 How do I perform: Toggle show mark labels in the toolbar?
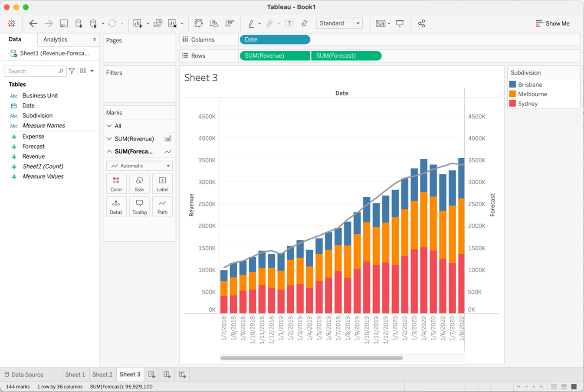pyautogui.click(x=289, y=23)
